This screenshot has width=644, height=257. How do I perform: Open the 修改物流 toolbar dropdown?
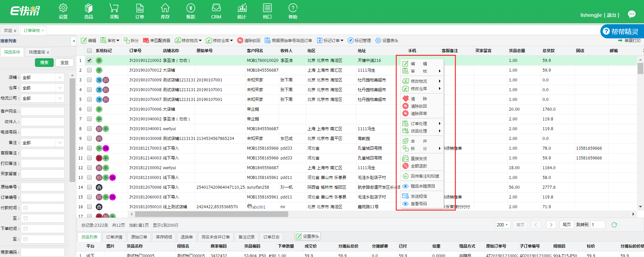pyautogui.click(x=188, y=40)
